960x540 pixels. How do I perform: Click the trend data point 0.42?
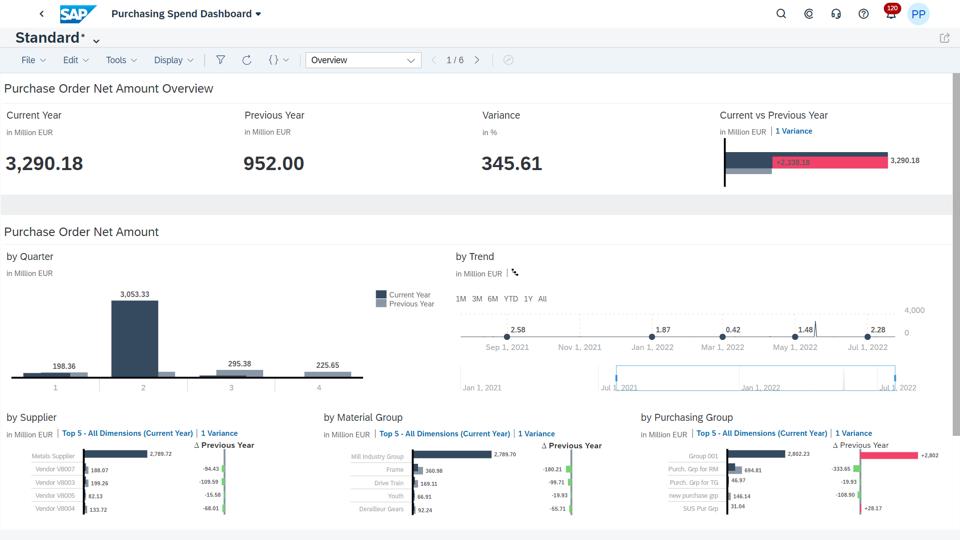[x=722, y=337]
